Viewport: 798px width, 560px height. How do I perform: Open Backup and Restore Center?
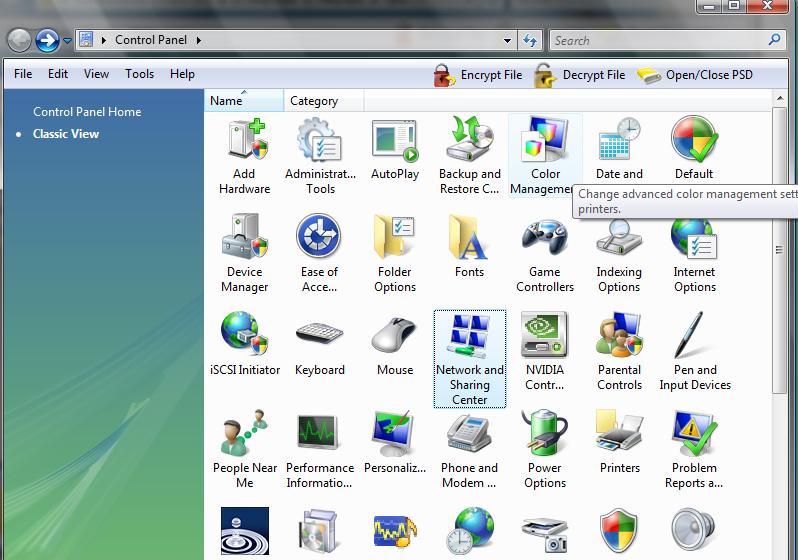pyautogui.click(x=469, y=156)
